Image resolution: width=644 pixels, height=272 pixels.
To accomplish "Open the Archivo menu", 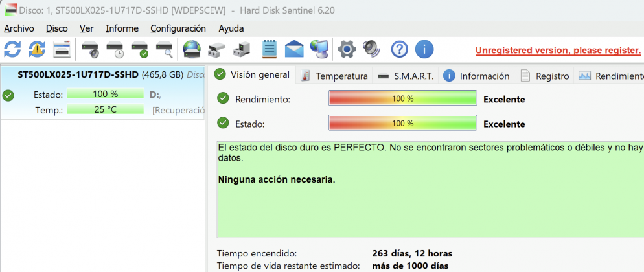I will click(19, 28).
